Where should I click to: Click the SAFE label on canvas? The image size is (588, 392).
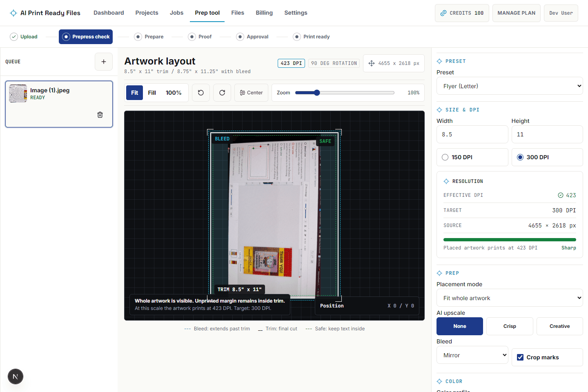(325, 141)
